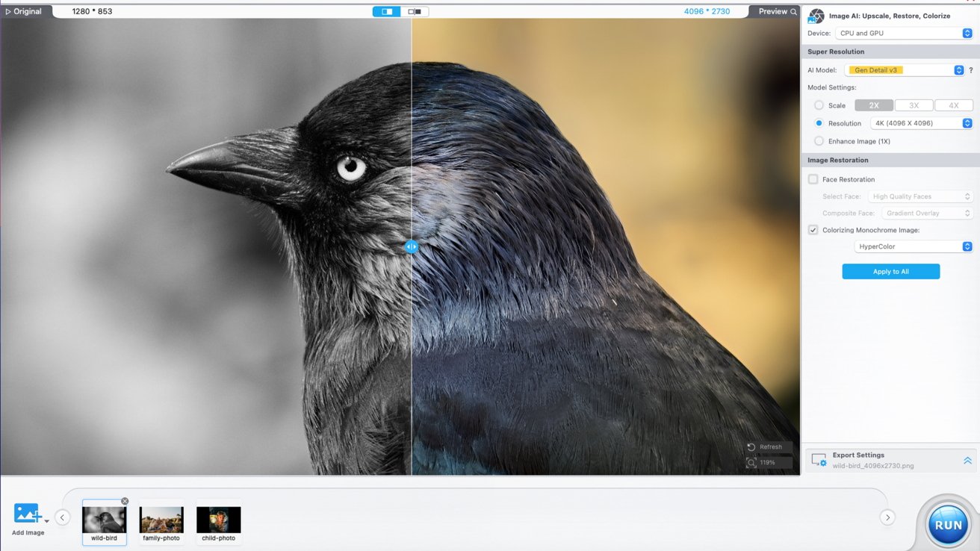
Task: Open the HyperColor dropdown
Action: [913, 246]
